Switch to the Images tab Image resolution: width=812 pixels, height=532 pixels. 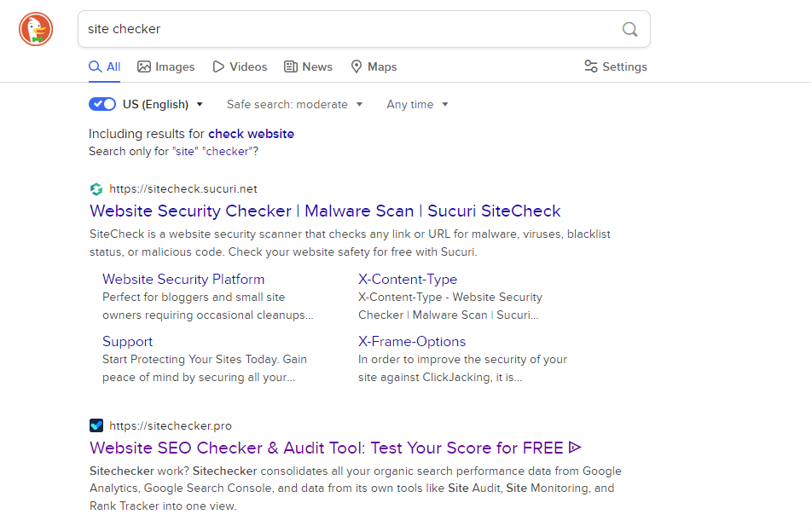point(165,66)
